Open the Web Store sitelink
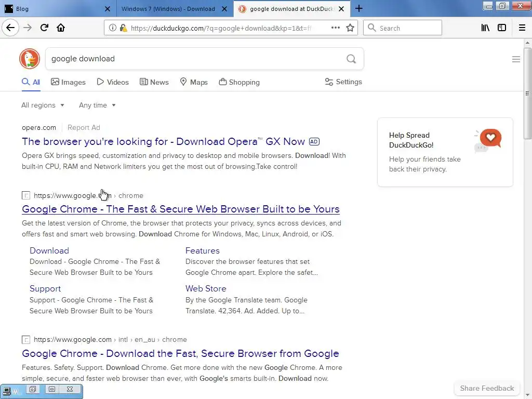532x399 pixels. [206, 288]
